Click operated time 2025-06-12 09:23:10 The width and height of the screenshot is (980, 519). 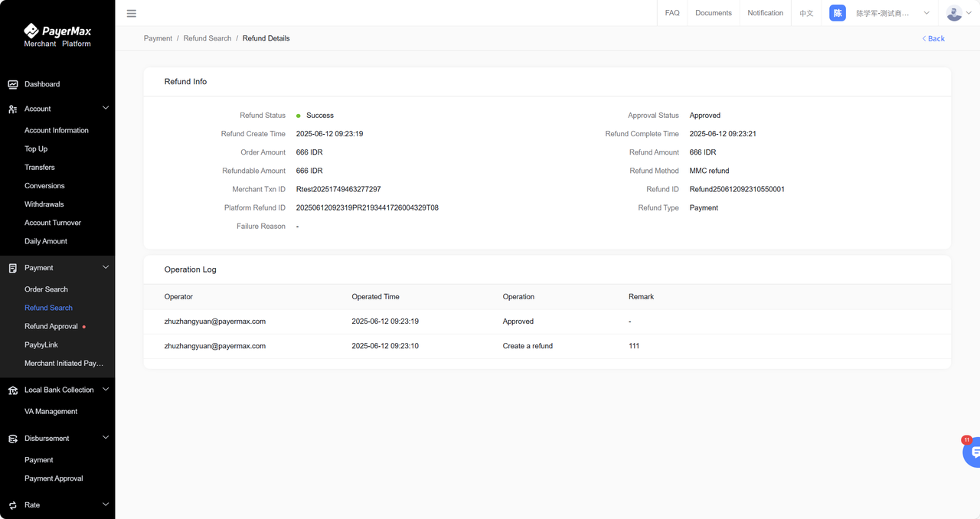point(385,346)
